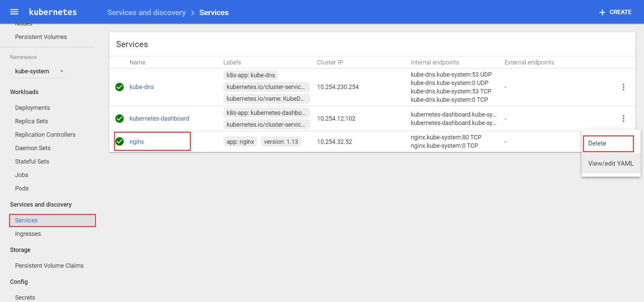Viewport: 644px width, 302px height.
Task: Click the Internal endpoints column header
Action: (435, 62)
